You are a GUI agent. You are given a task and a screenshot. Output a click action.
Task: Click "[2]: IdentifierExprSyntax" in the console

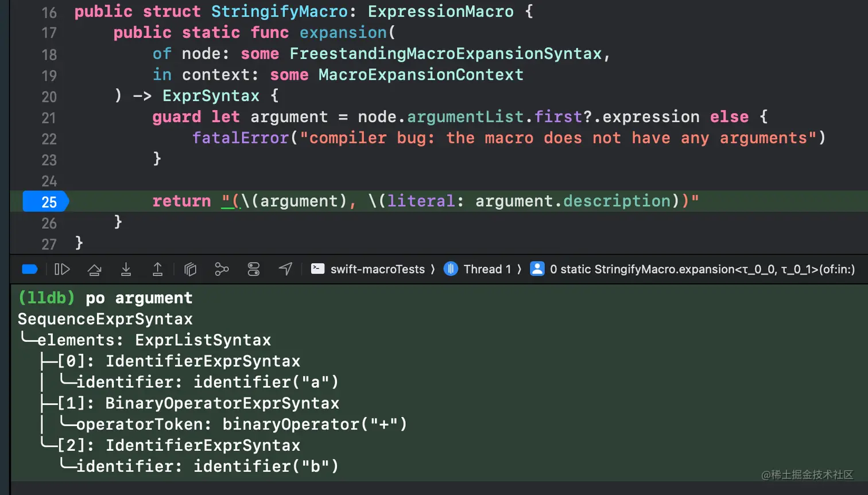tap(179, 446)
